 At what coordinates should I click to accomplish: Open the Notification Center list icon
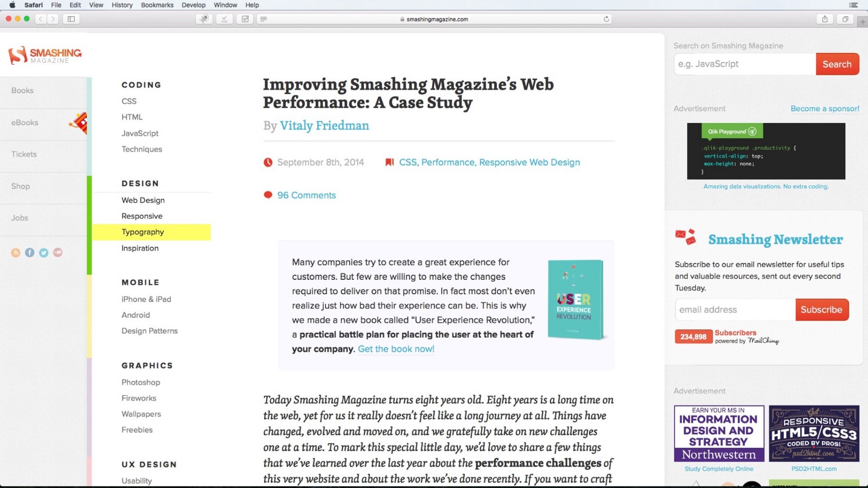tap(853, 5)
